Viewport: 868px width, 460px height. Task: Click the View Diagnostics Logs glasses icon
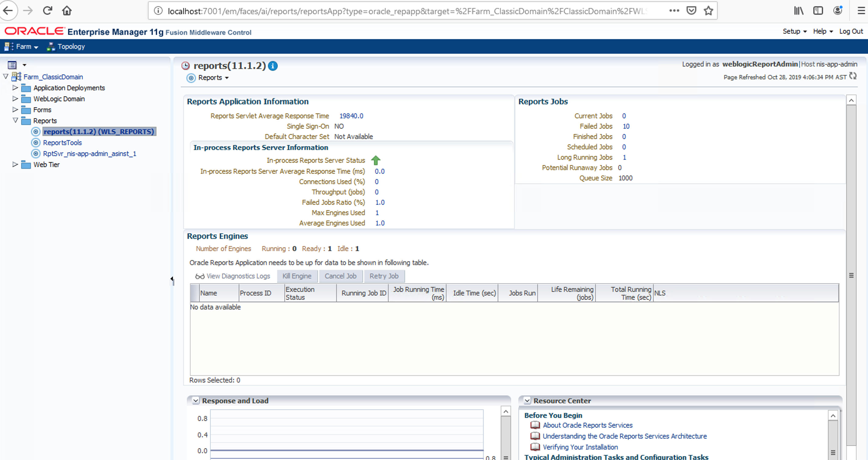(200, 276)
